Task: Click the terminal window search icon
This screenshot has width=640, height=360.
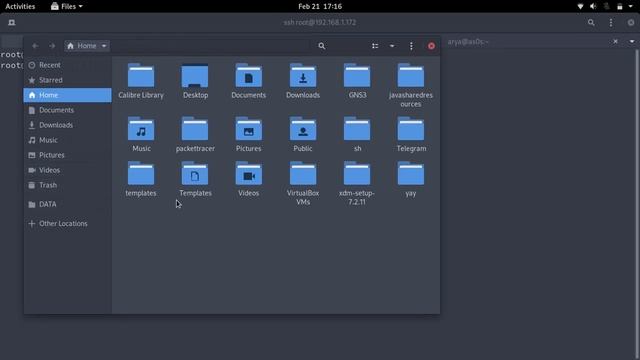Action: [x=591, y=22]
